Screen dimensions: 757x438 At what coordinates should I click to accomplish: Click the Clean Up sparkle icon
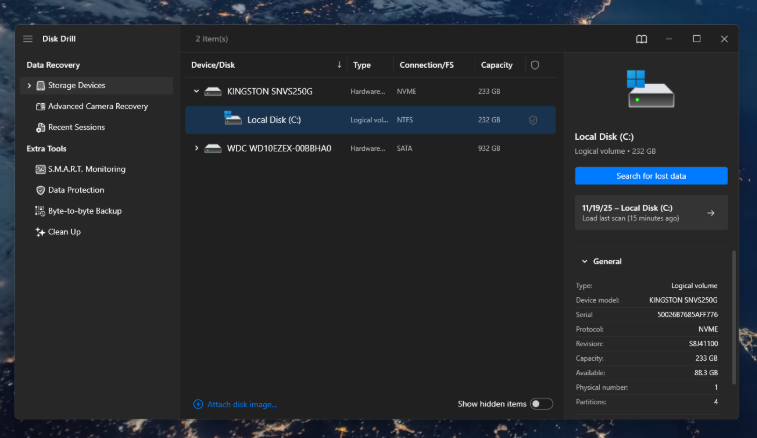click(40, 232)
